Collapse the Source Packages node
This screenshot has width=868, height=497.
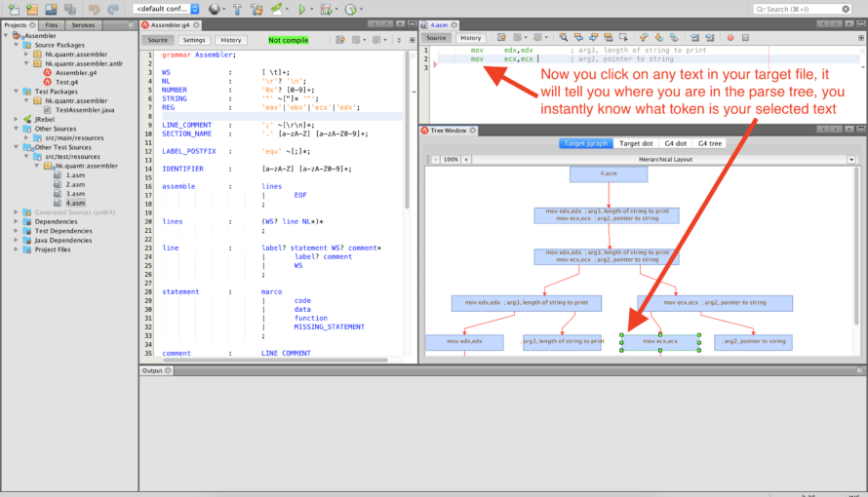17,45
